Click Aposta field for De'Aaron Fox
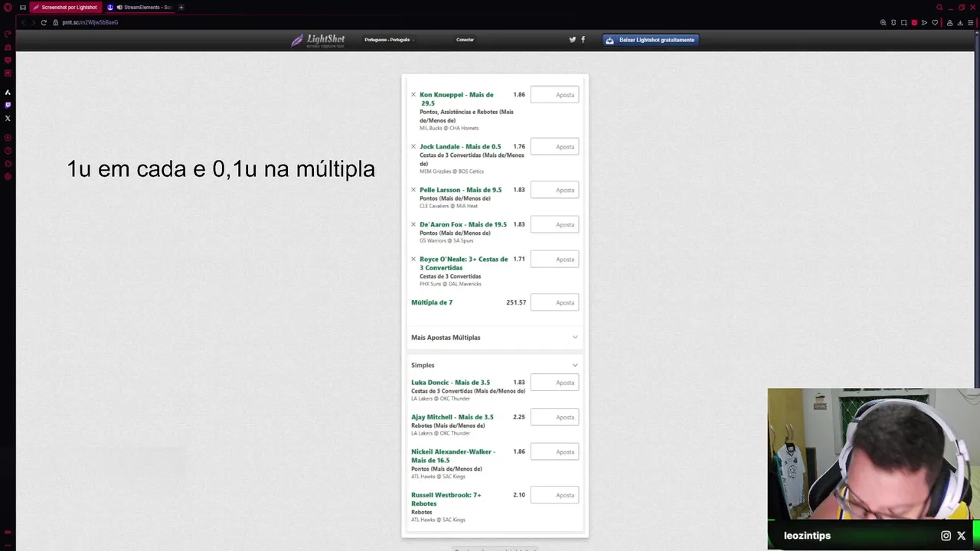This screenshot has width=980, height=551. pyautogui.click(x=554, y=224)
